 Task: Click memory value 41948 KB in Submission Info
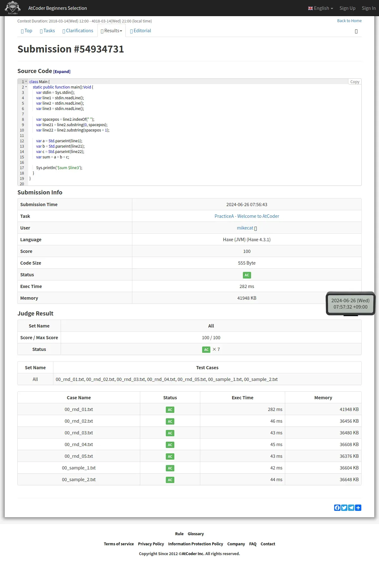pos(247,298)
